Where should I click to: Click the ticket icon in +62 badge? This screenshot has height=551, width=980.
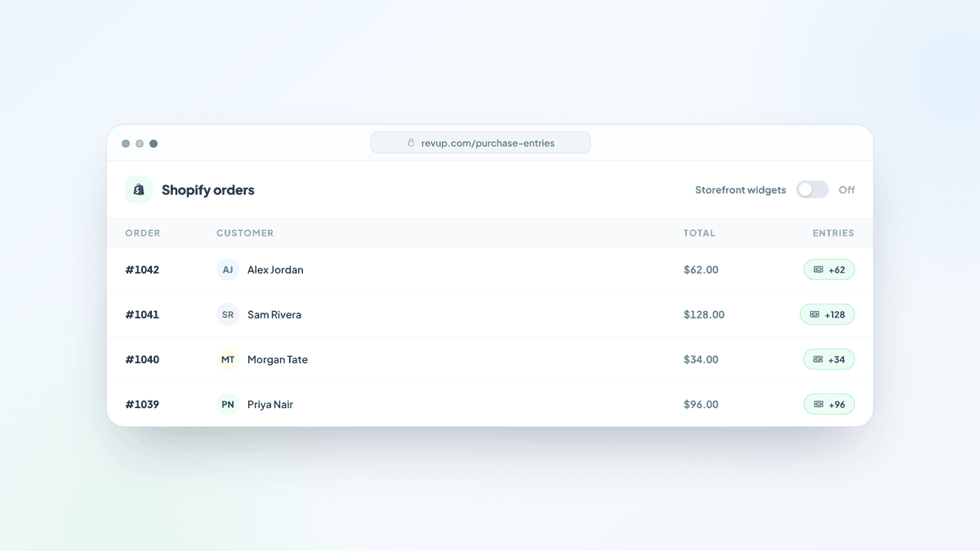[x=818, y=269]
